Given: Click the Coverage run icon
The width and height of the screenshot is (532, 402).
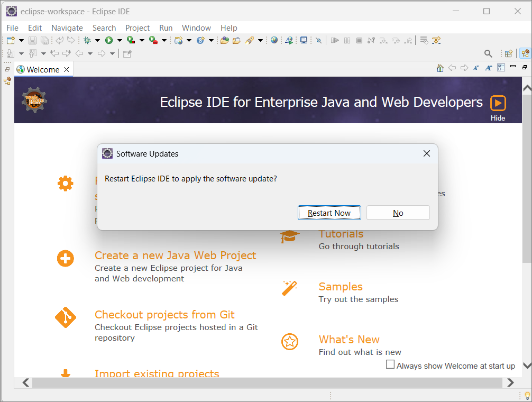Looking at the screenshot, I should pyautogui.click(x=131, y=40).
